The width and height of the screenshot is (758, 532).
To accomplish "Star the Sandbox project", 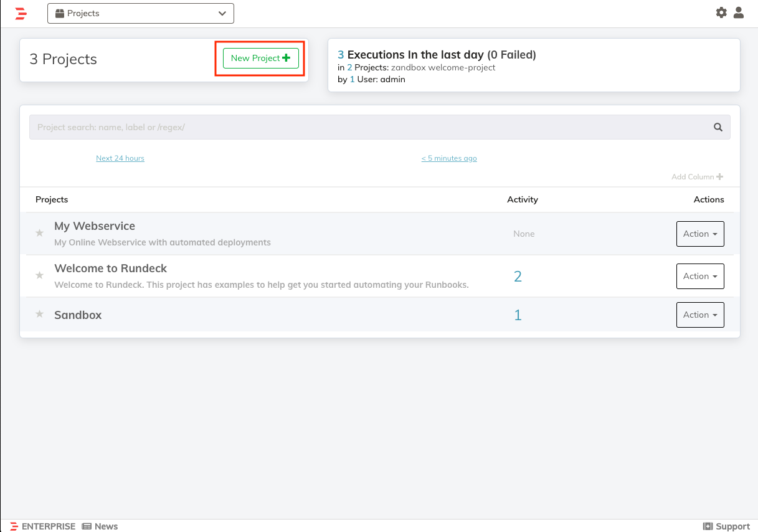I will [x=40, y=314].
